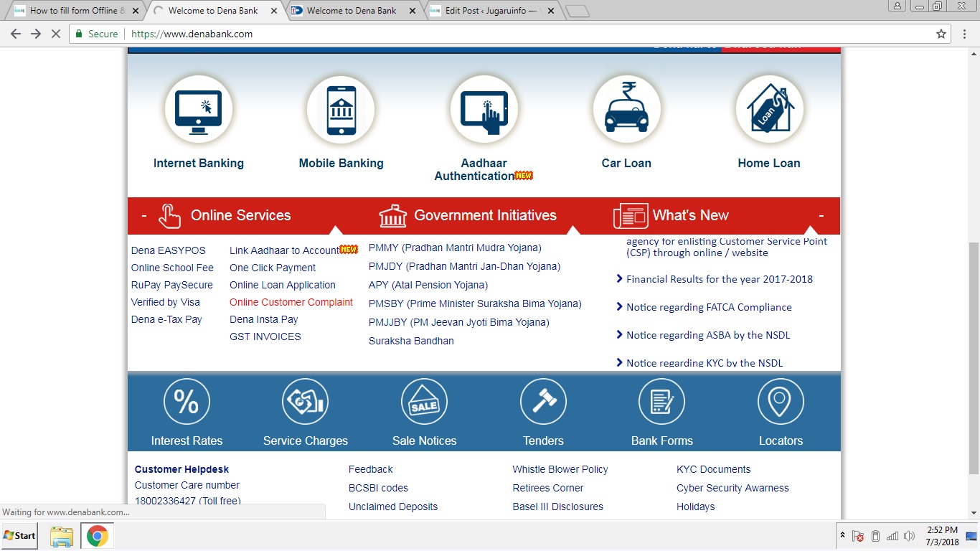The height and width of the screenshot is (551, 980).
Task: Open Dena e-Tax Pay link
Action: coord(166,319)
